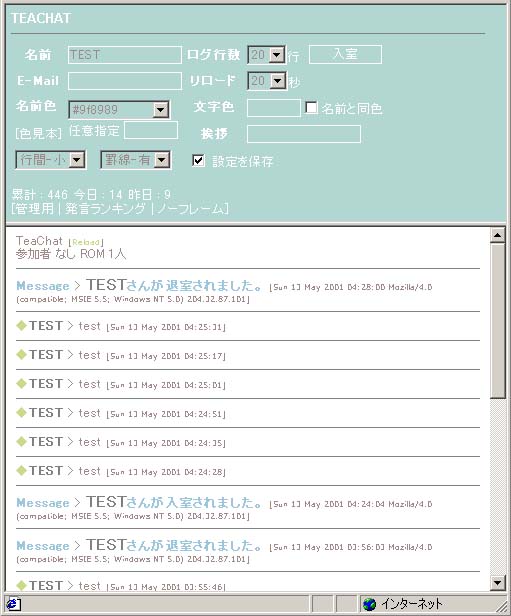Click the window resize grip in status bar corner
This screenshot has height=616, width=511.
(500, 605)
